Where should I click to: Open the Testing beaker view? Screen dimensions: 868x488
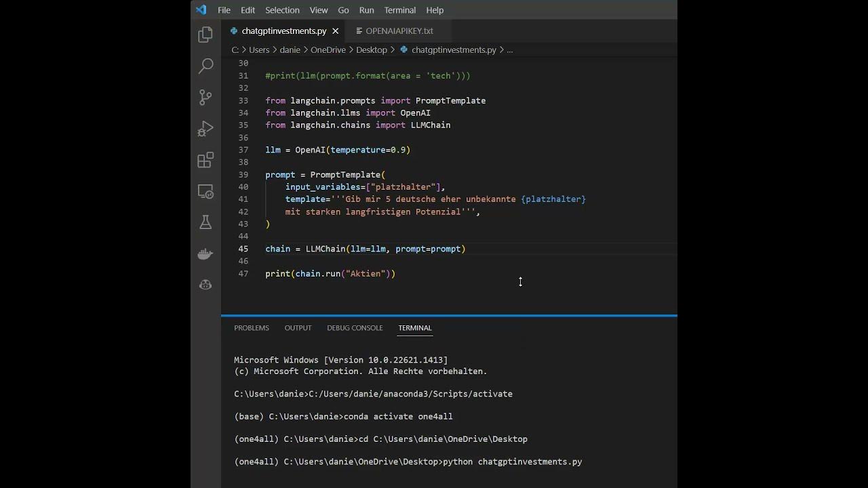[x=205, y=222]
